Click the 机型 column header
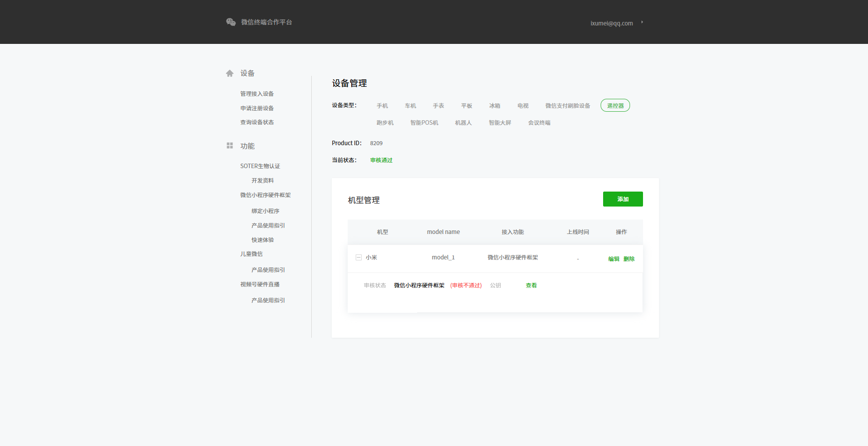The width and height of the screenshot is (868, 446). (x=383, y=232)
